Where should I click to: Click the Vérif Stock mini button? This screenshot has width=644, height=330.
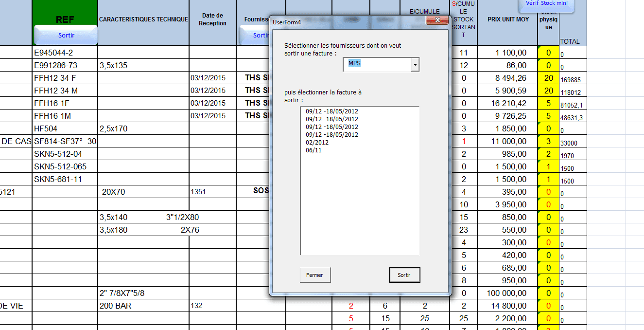(x=546, y=4)
